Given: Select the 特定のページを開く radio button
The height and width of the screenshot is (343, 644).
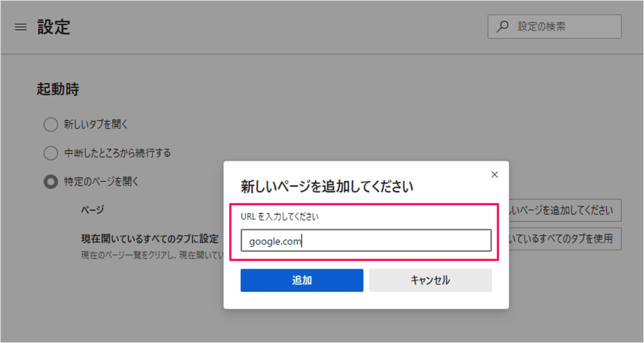Looking at the screenshot, I should coord(51,182).
